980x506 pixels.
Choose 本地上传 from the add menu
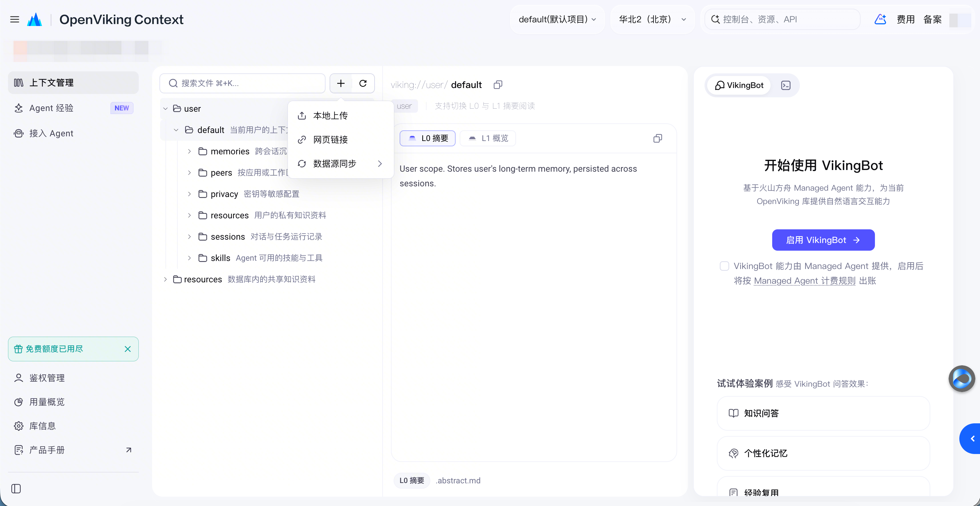tap(341, 116)
